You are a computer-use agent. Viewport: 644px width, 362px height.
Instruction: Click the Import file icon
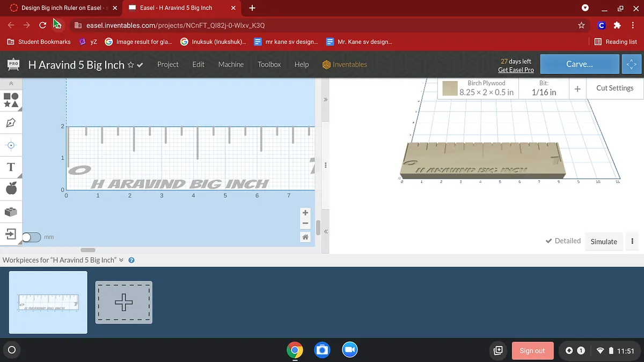(x=11, y=234)
